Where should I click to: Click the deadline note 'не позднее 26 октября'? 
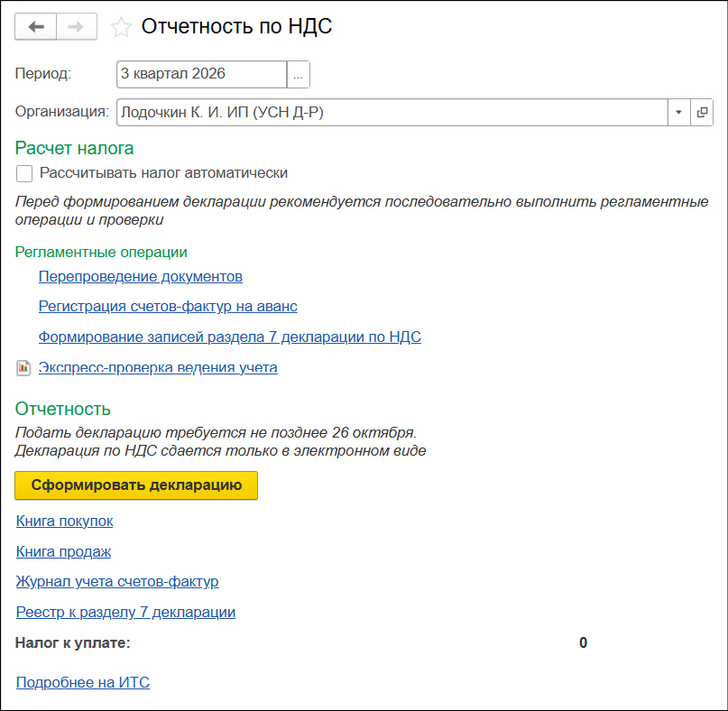pyautogui.click(x=334, y=432)
